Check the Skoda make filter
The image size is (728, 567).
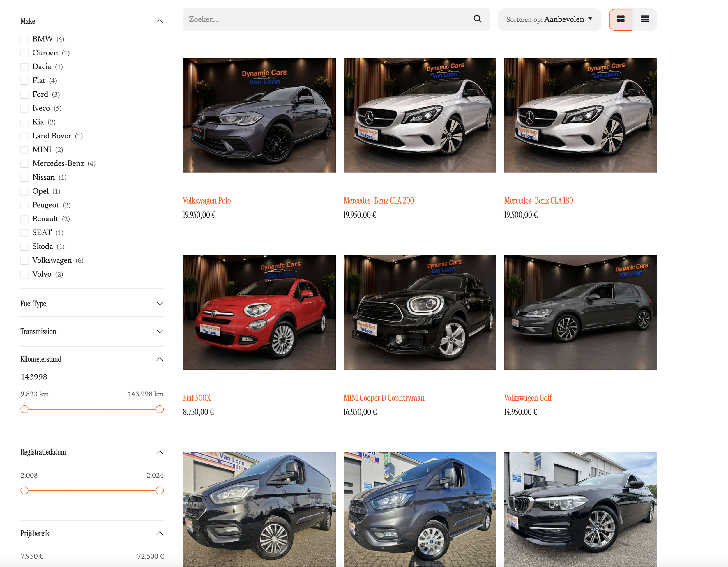click(x=24, y=247)
